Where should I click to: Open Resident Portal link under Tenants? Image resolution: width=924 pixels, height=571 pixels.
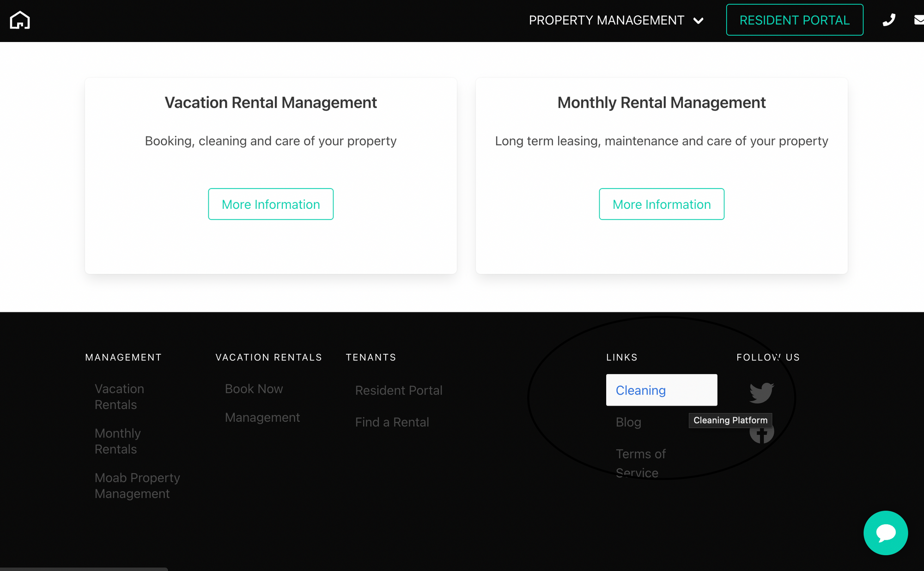[x=399, y=390]
